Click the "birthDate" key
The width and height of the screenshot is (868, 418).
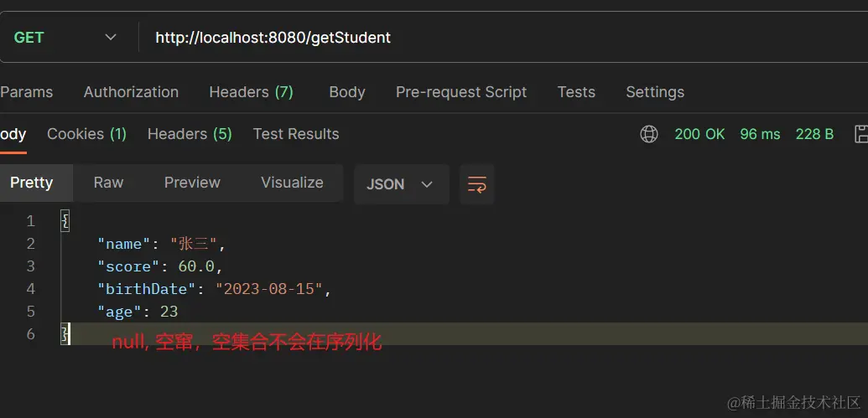tap(147, 289)
